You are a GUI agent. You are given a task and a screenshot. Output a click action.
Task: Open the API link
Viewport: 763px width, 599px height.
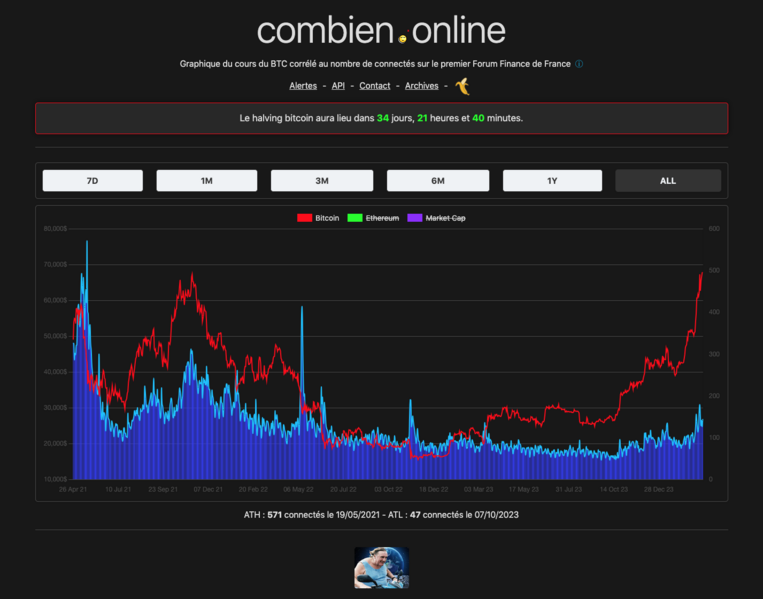338,86
